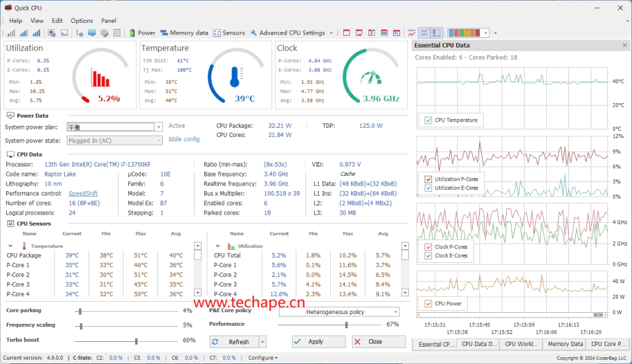Click the SpeedShift link
632x364 pixels.
click(x=83, y=194)
